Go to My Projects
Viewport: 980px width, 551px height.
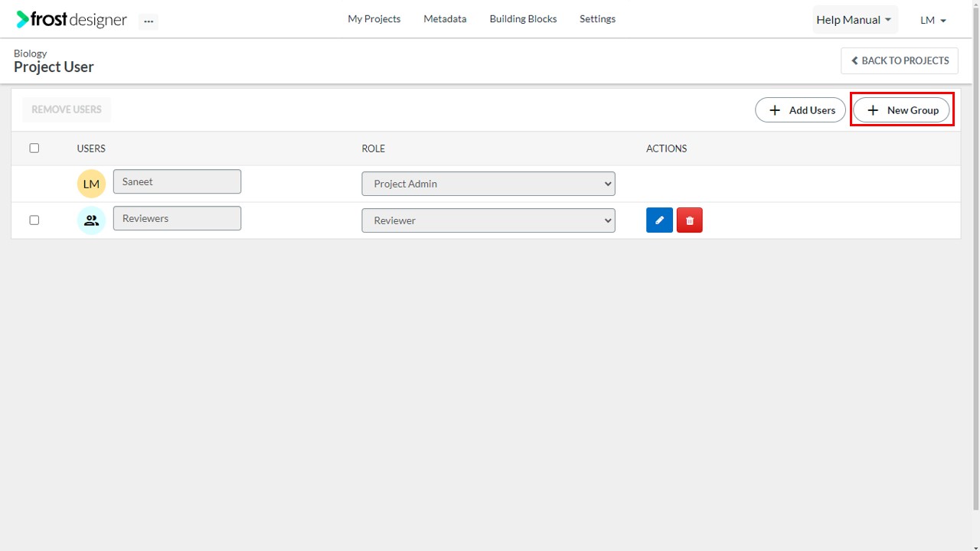374,19
